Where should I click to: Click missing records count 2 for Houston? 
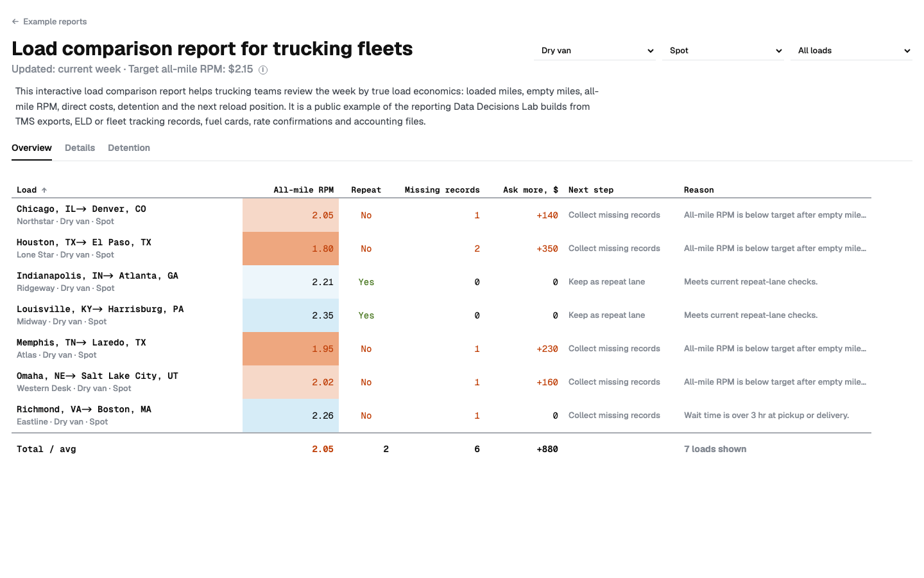point(477,249)
